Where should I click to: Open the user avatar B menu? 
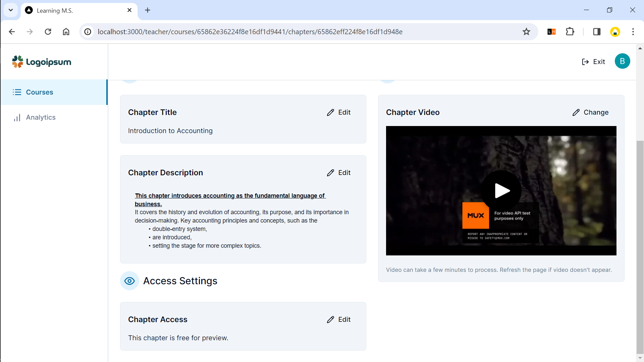point(622,61)
